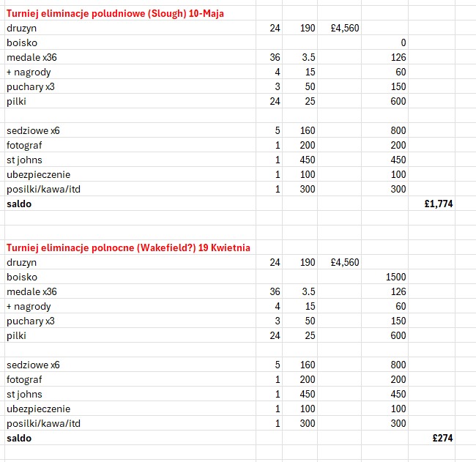This screenshot has width=476, height=462.
Task: Click the £1,774 saldo value
Action: coord(439,204)
